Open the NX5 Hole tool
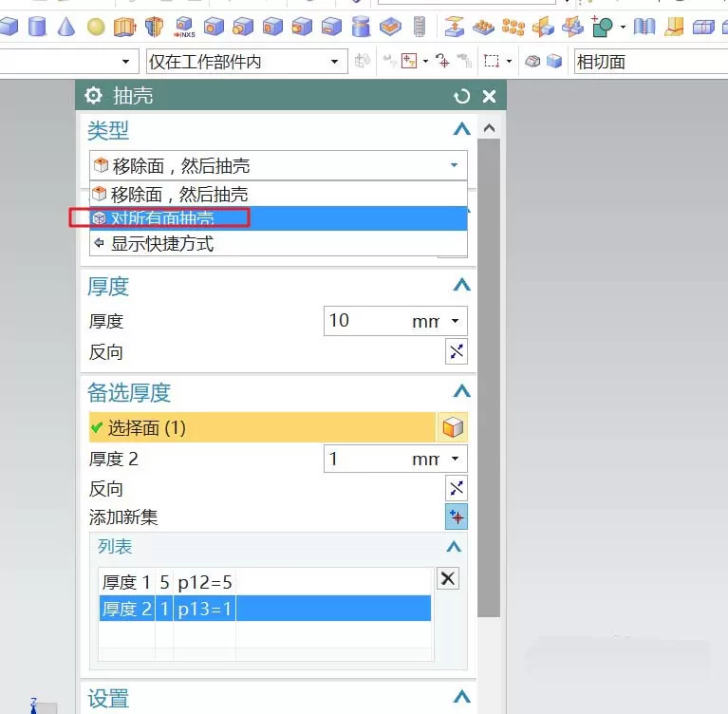The image size is (728, 714). (184, 27)
